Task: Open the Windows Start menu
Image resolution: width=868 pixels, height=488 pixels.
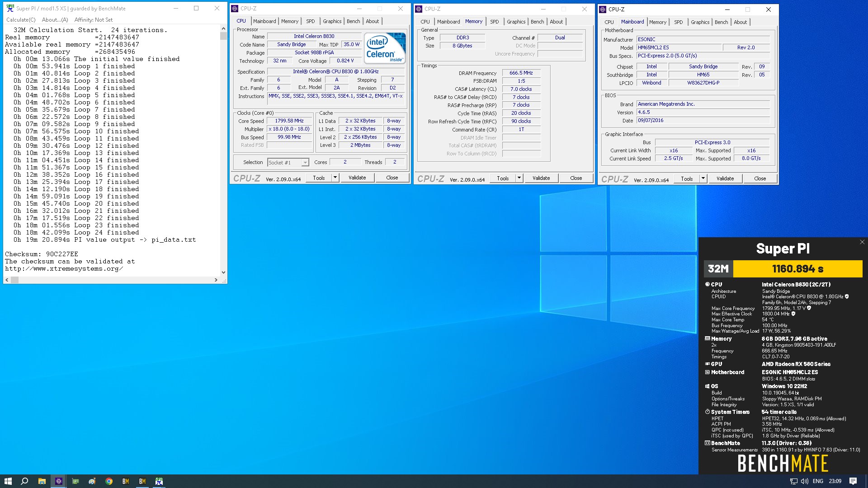Action: pyautogui.click(x=8, y=481)
